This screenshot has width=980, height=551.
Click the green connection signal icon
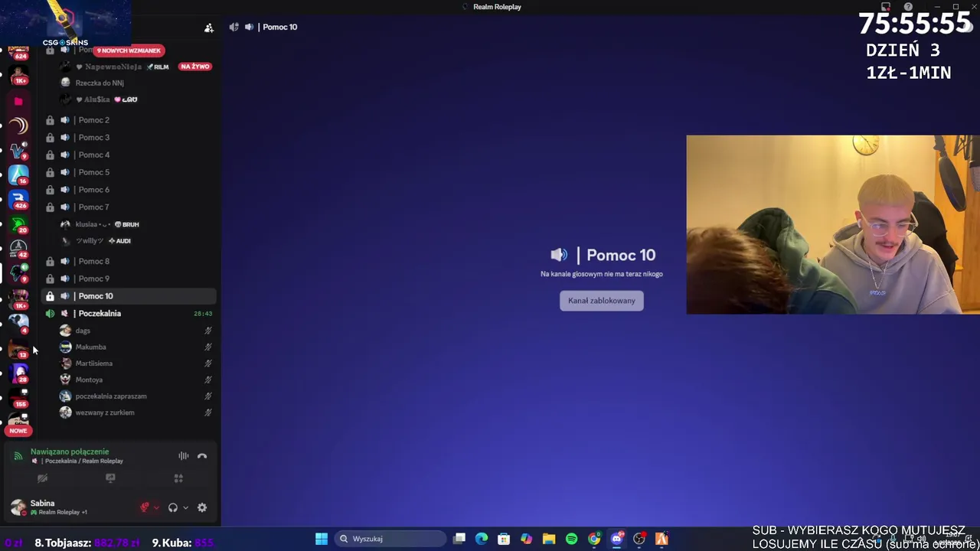tap(18, 456)
